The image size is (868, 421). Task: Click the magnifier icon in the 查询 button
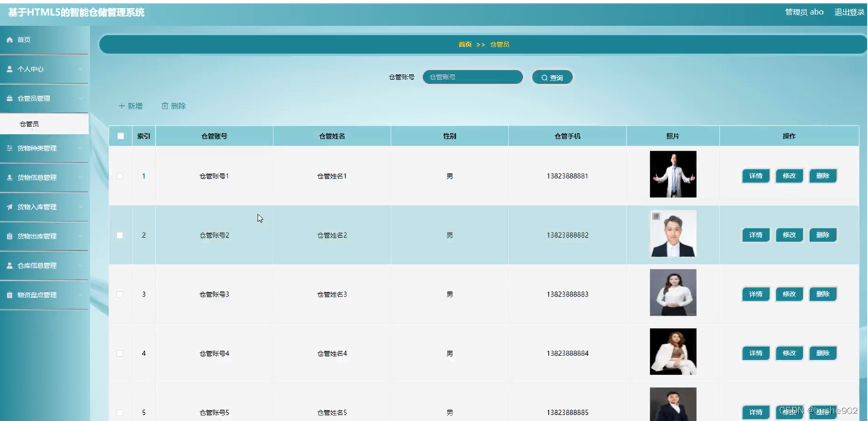tap(545, 78)
